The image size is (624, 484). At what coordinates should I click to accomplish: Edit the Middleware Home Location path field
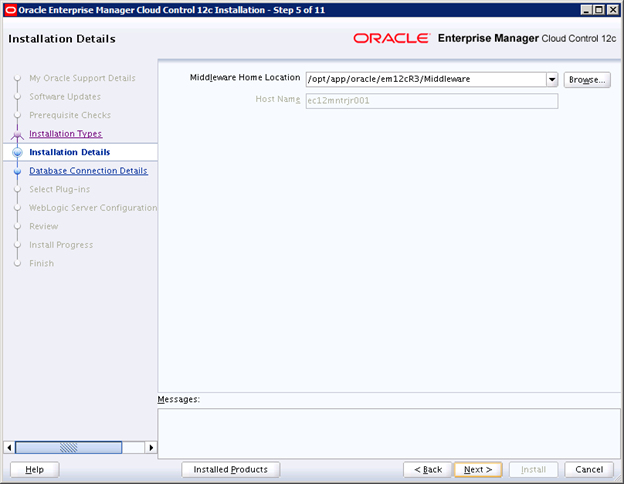point(426,80)
